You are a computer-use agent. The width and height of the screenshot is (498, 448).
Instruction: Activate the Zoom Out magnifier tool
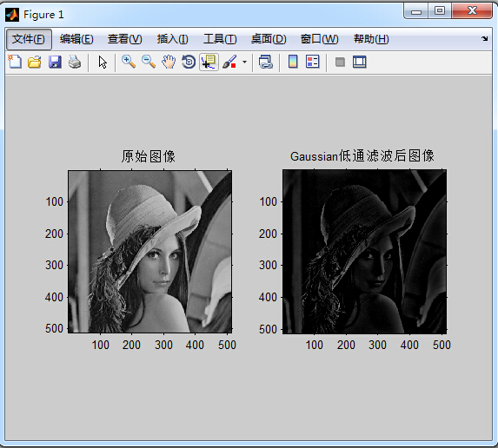point(149,62)
